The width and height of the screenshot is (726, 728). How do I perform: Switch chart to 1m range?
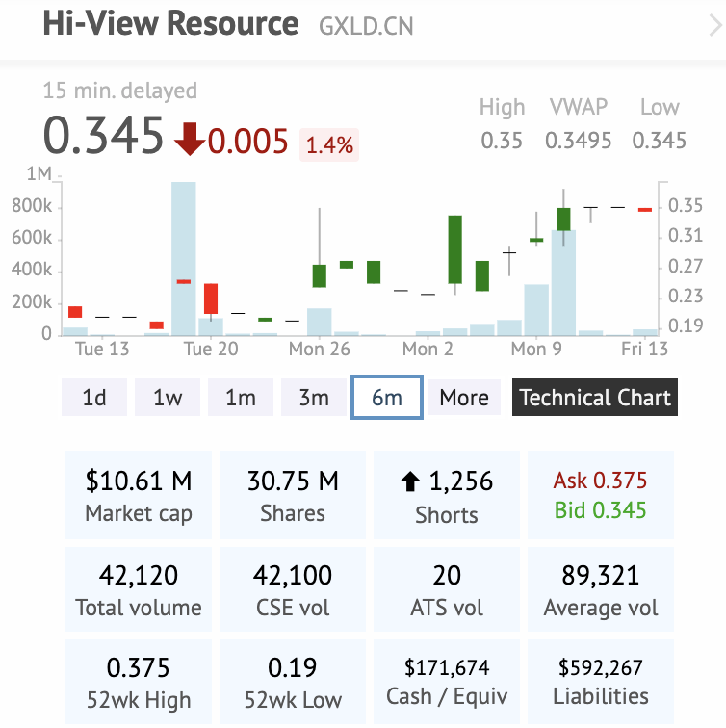(x=241, y=398)
